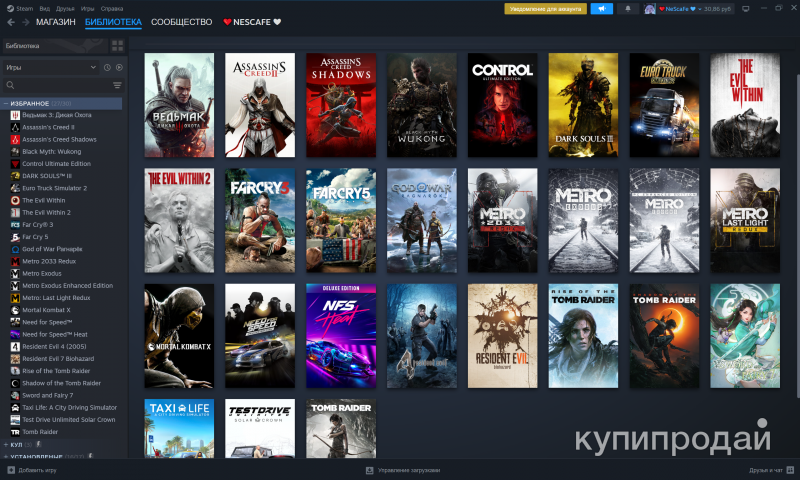
Task: Open the Вид menu
Action: click(44, 9)
